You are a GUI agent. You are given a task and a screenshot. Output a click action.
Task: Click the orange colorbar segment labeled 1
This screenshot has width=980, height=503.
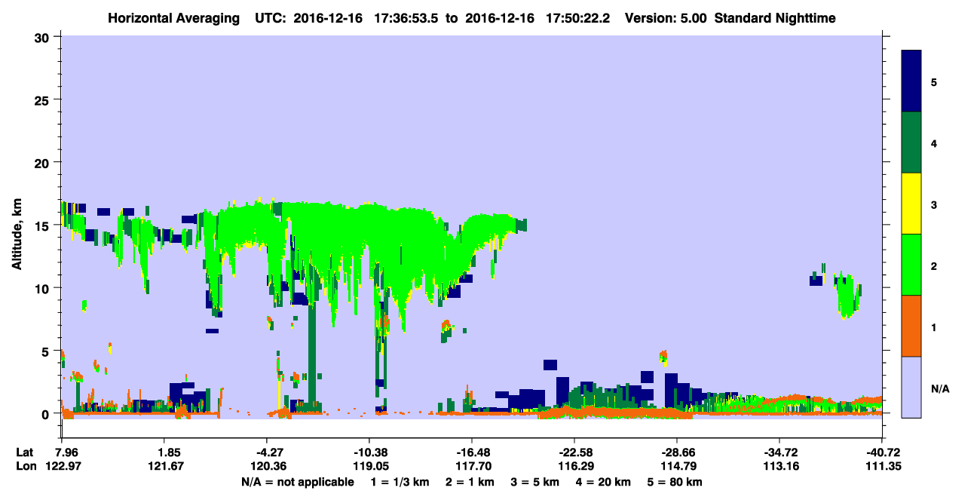(911, 326)
